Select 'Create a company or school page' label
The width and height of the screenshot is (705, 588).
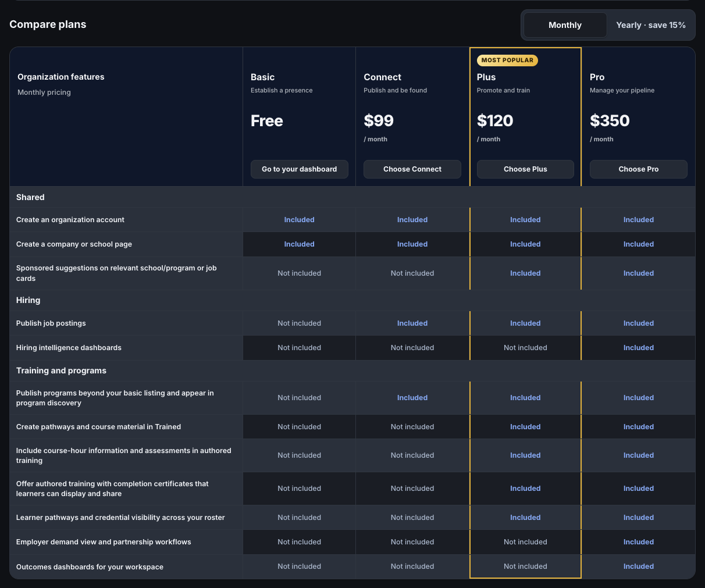pos(74,244)
